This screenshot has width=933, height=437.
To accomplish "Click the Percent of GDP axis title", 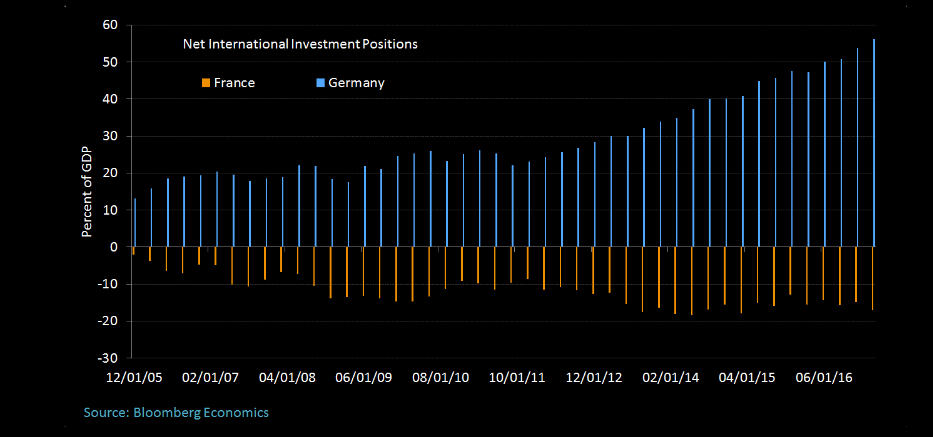I will coord(87,190).
